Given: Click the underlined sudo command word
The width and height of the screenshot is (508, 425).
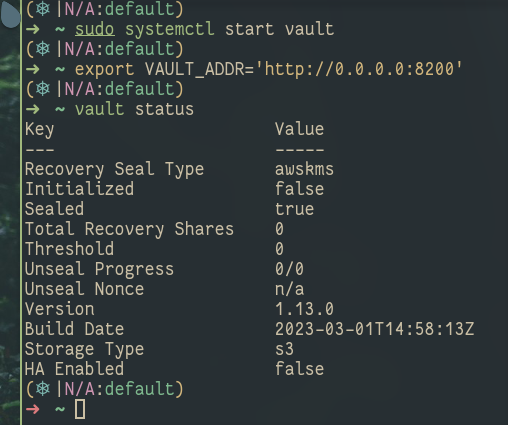Looking at the screenshot, I should tap(95, 29).
